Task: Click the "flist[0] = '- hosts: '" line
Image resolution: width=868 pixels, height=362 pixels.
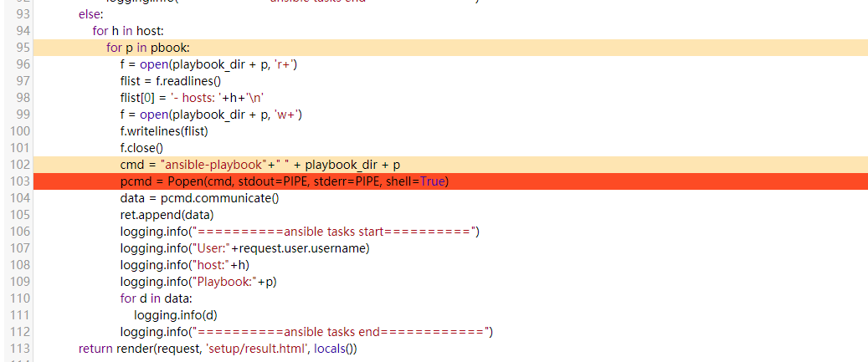Action: point(192,98)
